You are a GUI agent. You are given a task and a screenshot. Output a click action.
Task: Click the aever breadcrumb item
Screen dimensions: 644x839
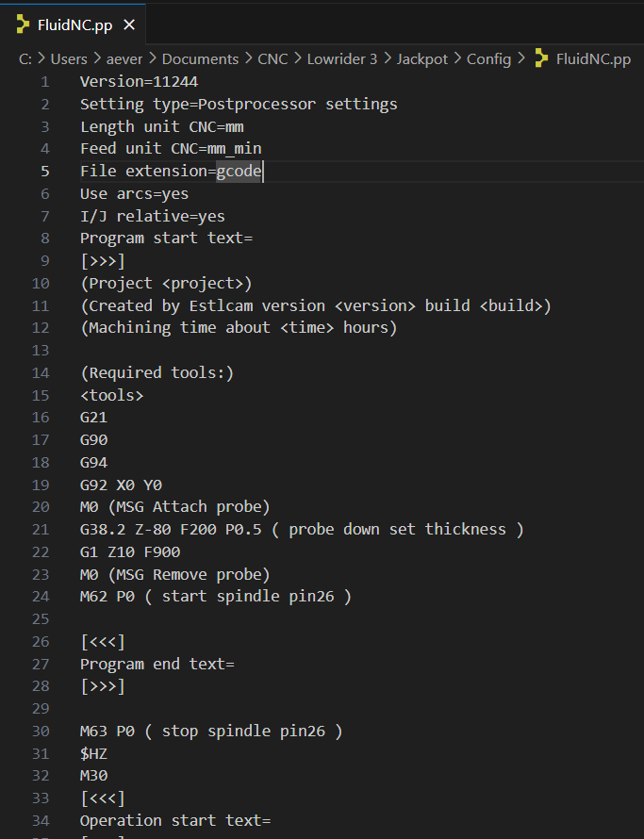pyautogui.click(x=124, y=58)
